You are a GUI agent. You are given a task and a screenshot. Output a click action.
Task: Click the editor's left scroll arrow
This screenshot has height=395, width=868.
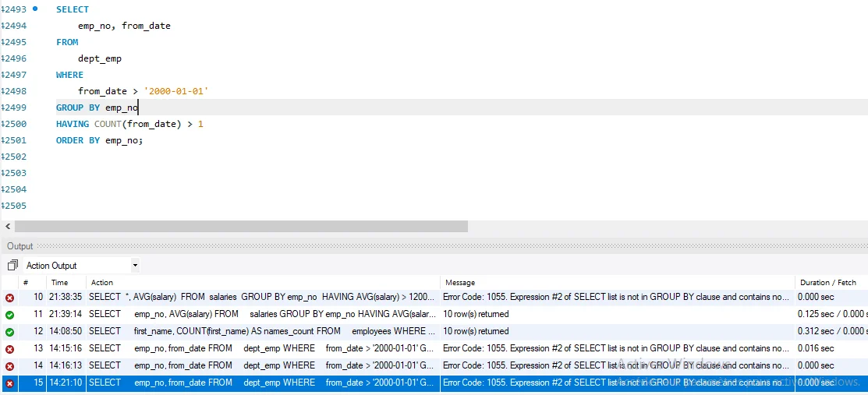7,227
